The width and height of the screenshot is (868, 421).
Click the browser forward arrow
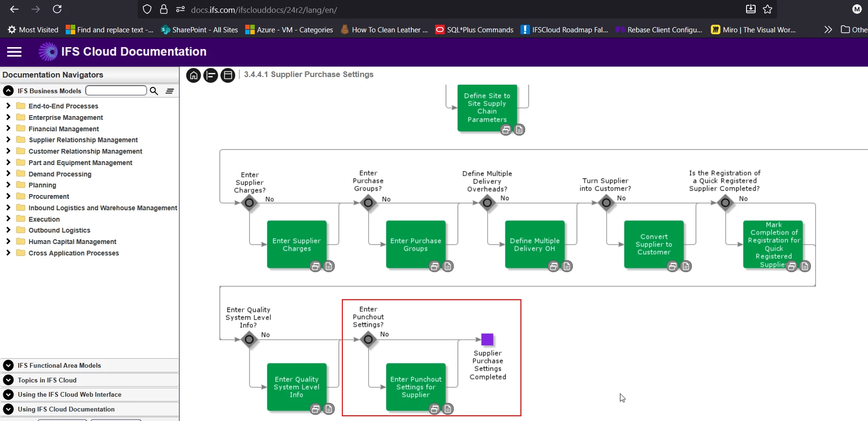(x=36, y=9)
